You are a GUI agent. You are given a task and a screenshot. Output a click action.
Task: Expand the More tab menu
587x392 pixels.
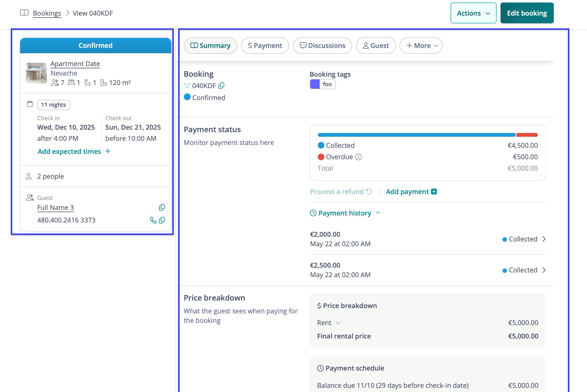(x=421, y=45)
